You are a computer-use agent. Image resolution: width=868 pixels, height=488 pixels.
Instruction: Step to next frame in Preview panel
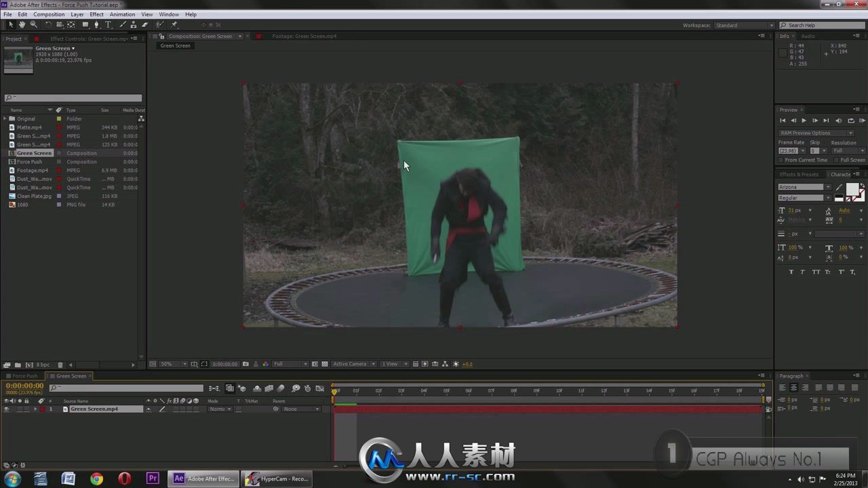coord(815,121)
